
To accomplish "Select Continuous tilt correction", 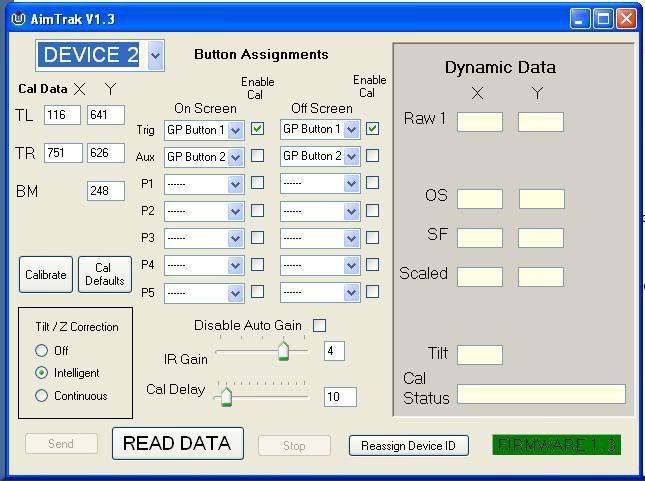I will pyautogui.click(x=41, y=395).
